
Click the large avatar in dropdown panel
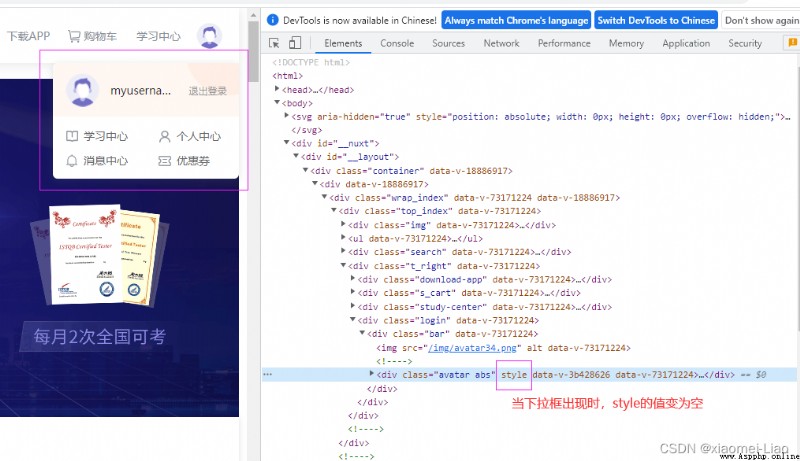82,90
